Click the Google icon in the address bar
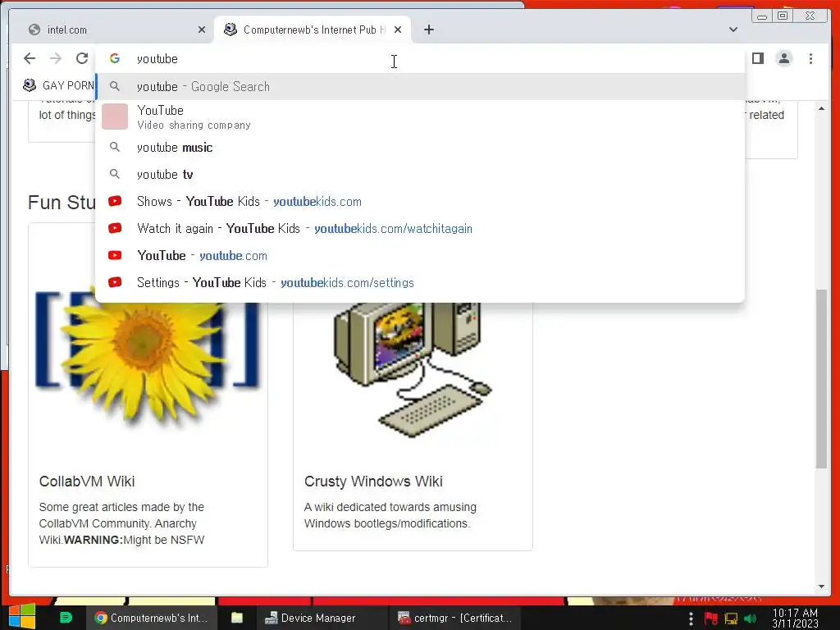Image resolution: width=840 pixels, height=630 pixels. click(x=115, y=58)
